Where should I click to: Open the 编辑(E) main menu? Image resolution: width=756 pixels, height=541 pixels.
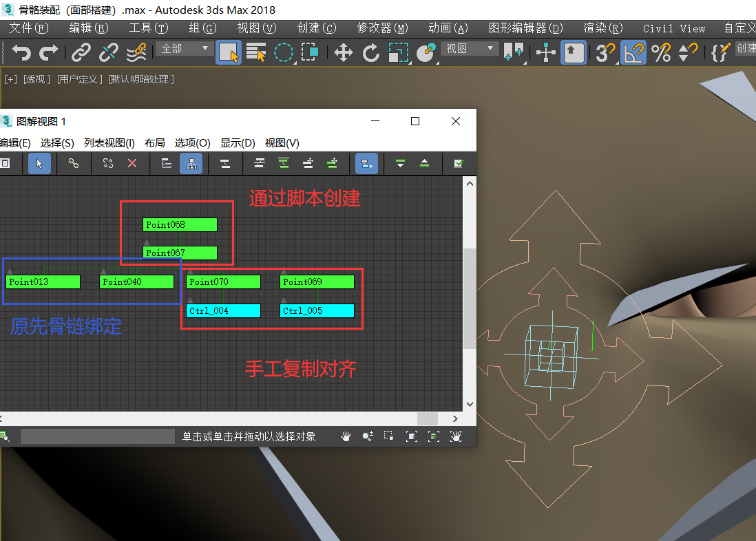(89, 28)
